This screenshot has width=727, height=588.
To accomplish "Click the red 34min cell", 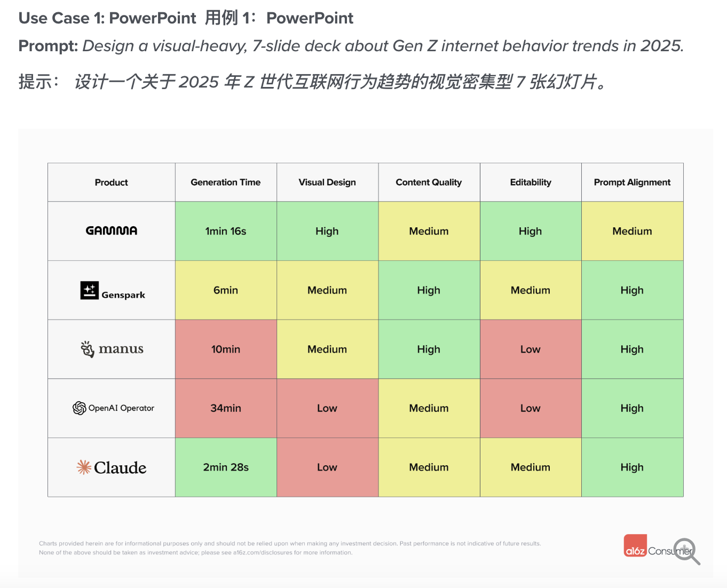I will tap(226, 408).
